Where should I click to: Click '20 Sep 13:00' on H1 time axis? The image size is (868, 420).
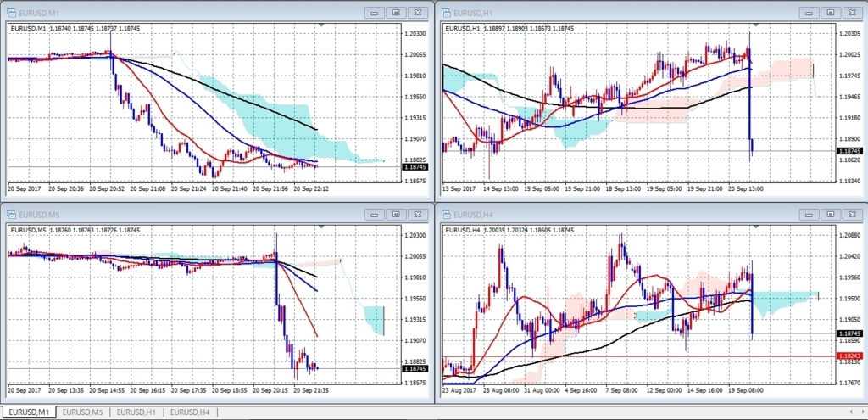[746, 188]
